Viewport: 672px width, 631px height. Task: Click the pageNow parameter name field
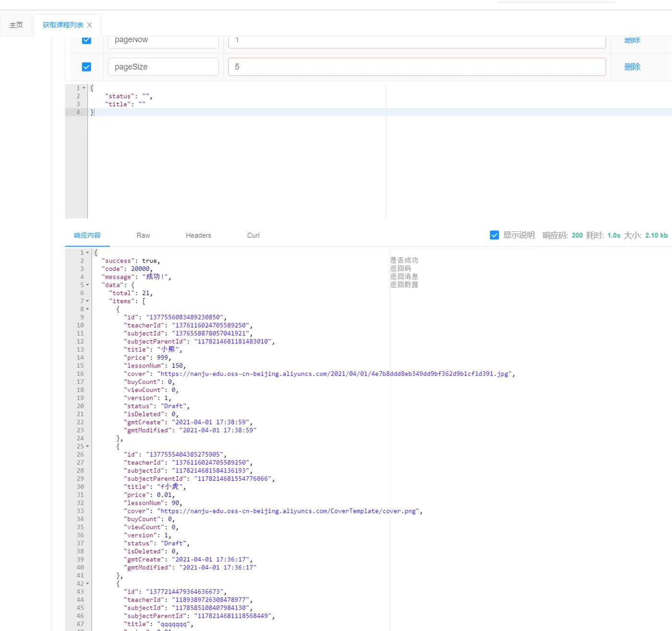point(163,42)
